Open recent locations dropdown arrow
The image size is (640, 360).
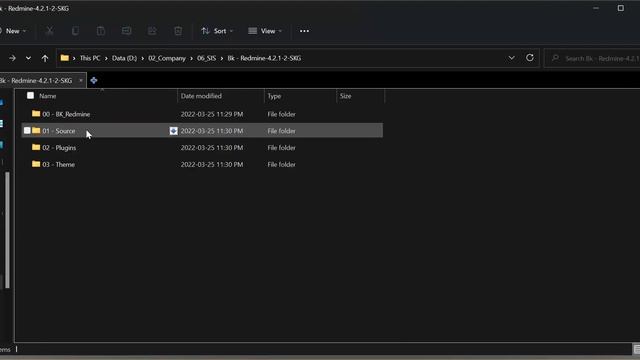tap(28, 58)
